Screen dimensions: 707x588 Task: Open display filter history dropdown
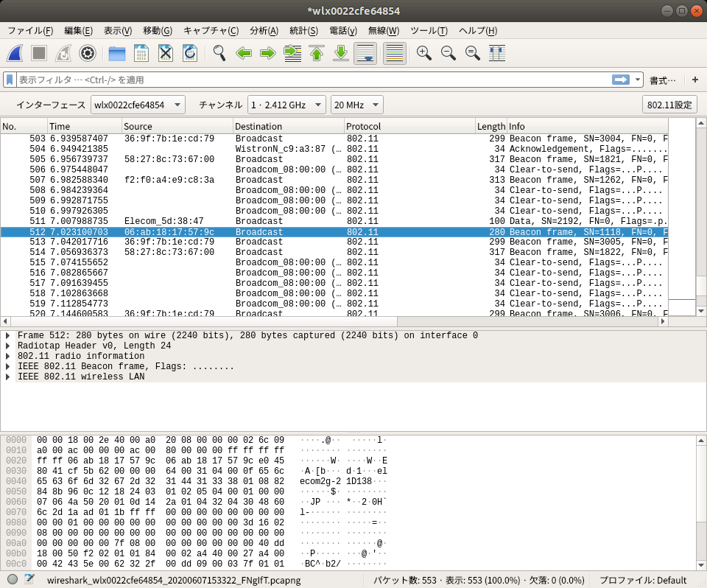click(638, 80)
